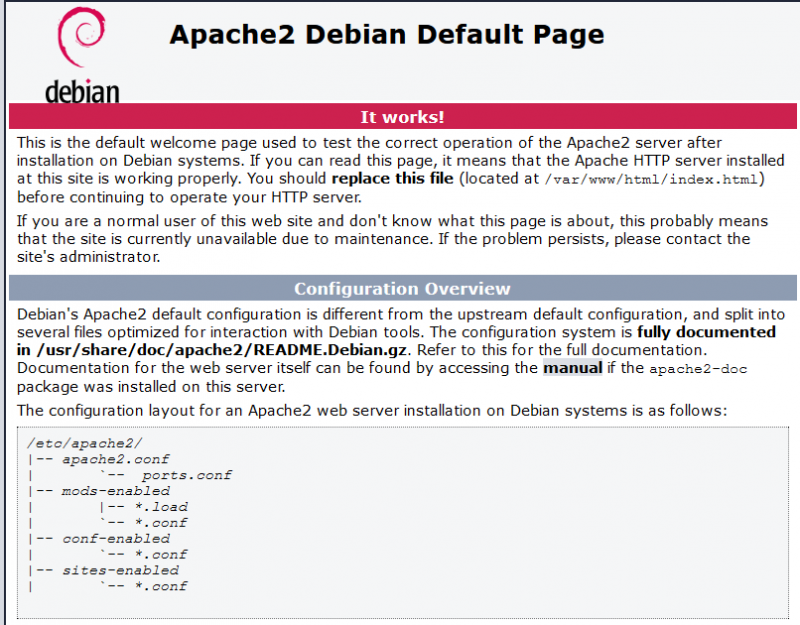Click /usr/share/doc/apache2/README.Debian.gz text

(x=221, y=350)
